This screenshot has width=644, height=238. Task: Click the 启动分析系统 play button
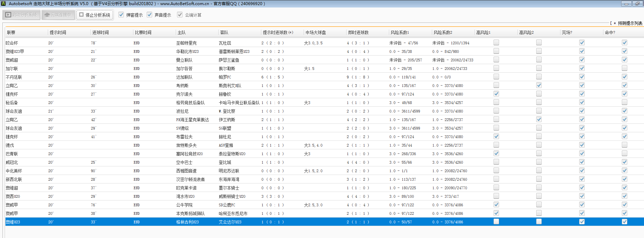21,15
